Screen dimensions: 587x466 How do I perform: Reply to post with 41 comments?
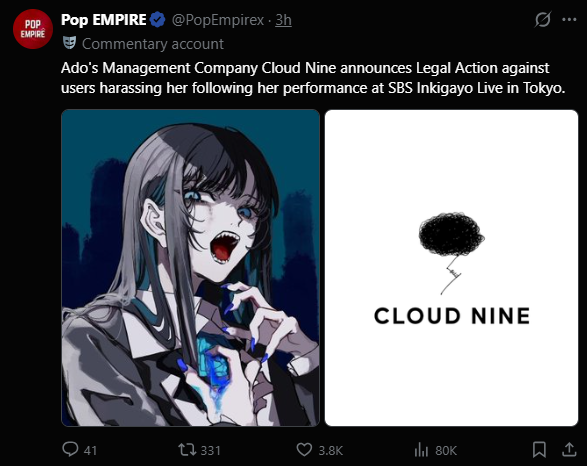70,449
